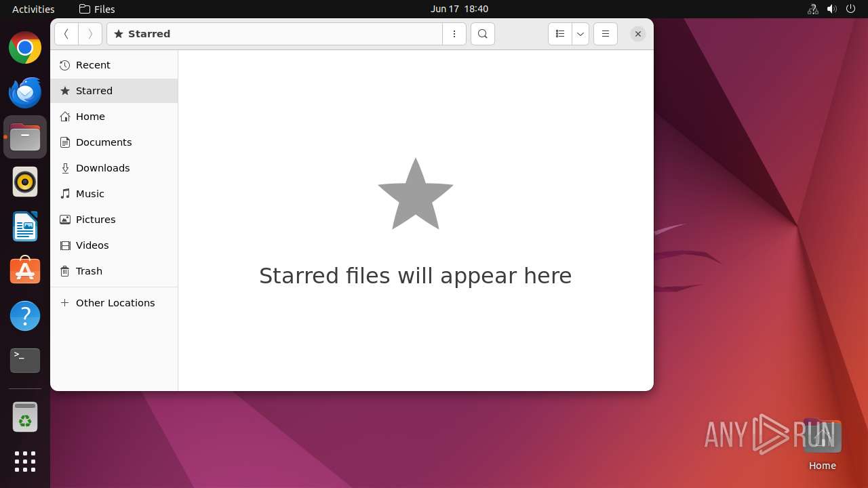Open Recent in the sidebar
This screenshot has height=488, width=868.
click(114, 65)
